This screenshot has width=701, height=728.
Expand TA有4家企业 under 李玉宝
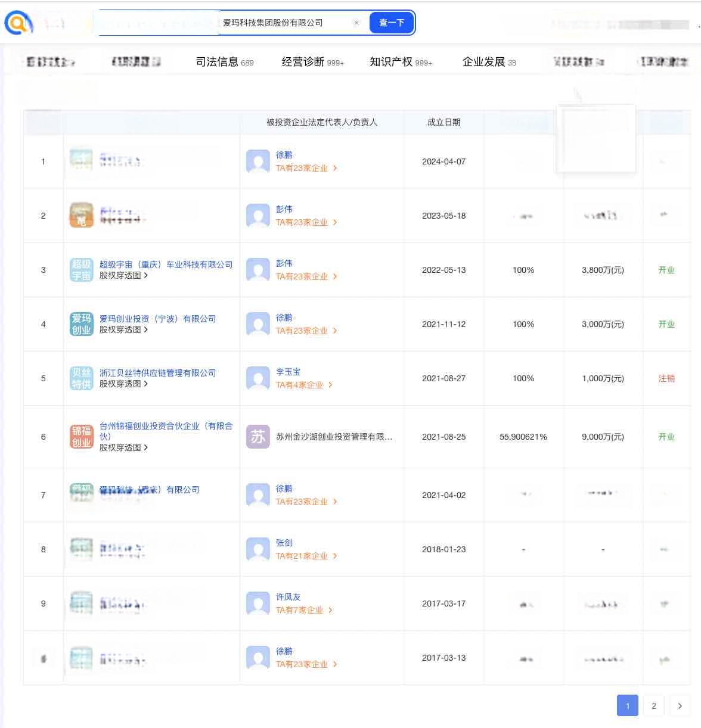[304, 385]
